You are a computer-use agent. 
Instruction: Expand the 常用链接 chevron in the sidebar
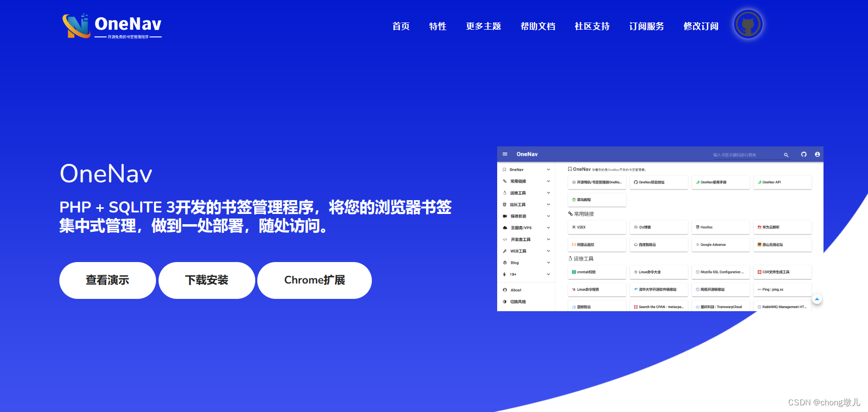[x=548, y=181]
